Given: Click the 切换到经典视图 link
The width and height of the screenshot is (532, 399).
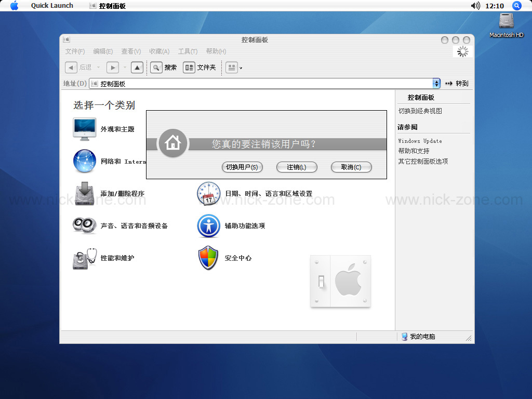Looking at the screenshot, I should (x=420, y=111).
